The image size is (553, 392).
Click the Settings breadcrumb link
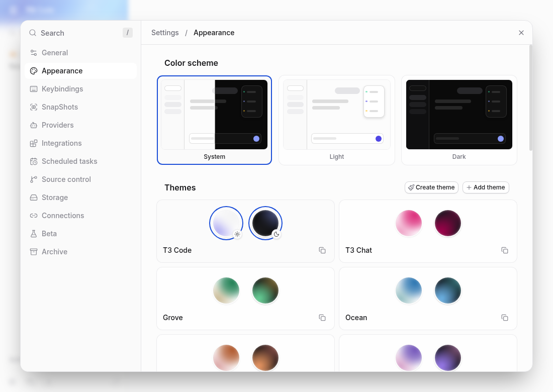165,33
